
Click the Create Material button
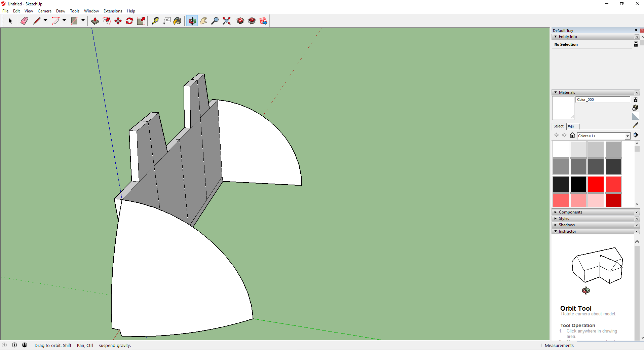635,108
